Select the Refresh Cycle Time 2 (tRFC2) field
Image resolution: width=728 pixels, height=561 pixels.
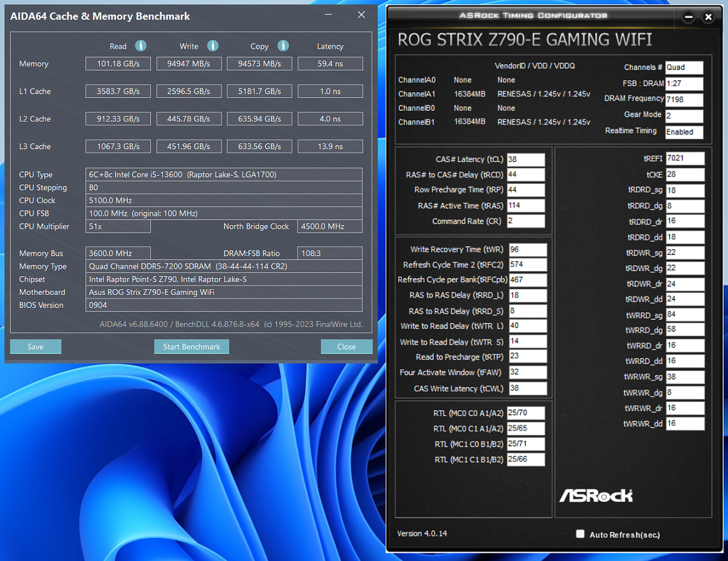coord(528,264)
